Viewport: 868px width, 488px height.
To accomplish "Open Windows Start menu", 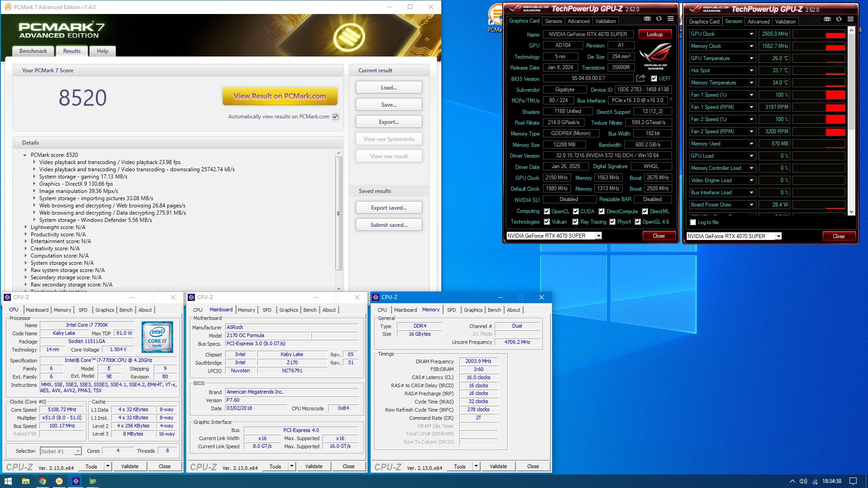I will pyautogui.click(x=8, y=481).
